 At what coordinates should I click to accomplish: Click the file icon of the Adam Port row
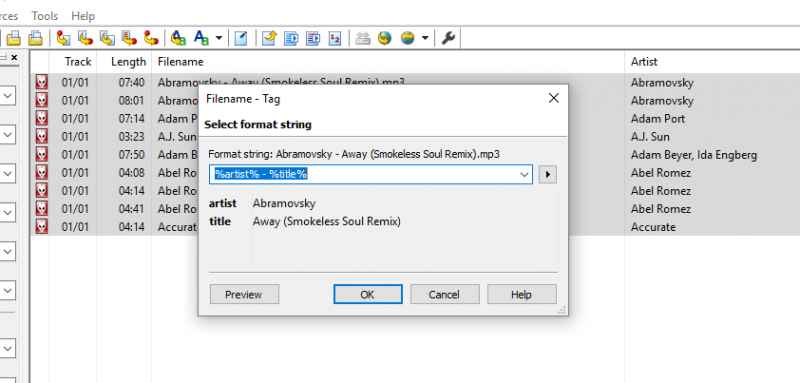click(x=41, y=118)
